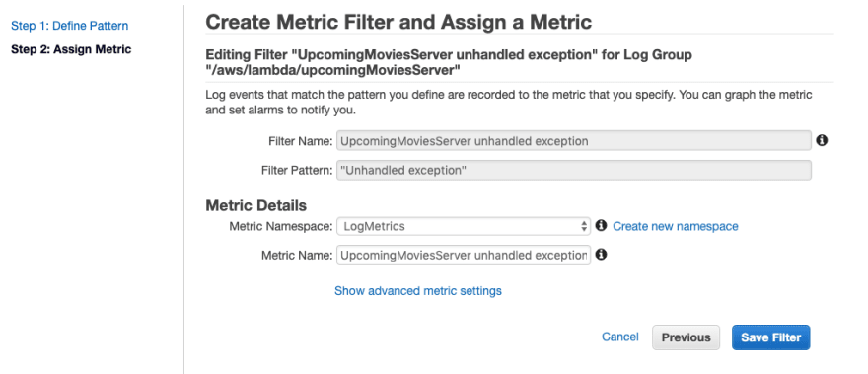This screenshot has height=374, width=868.
Task: Click the Cancel link
Action: click(x=620, y=337)
